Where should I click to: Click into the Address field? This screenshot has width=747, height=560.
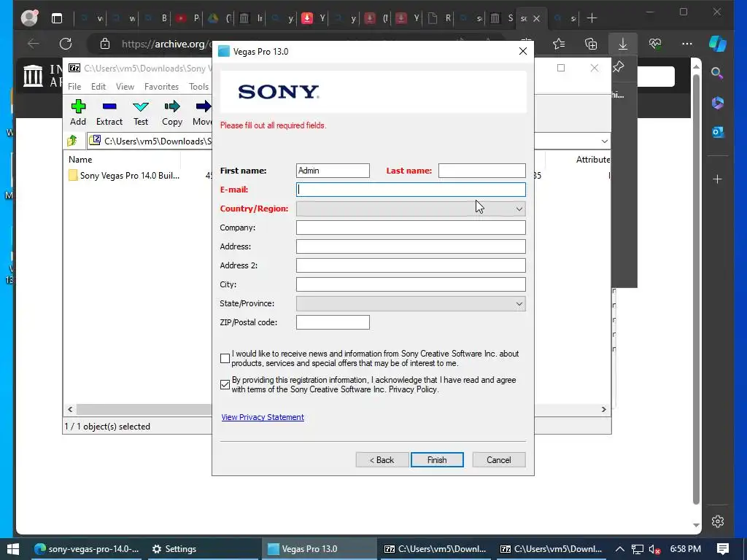[411, 246]
